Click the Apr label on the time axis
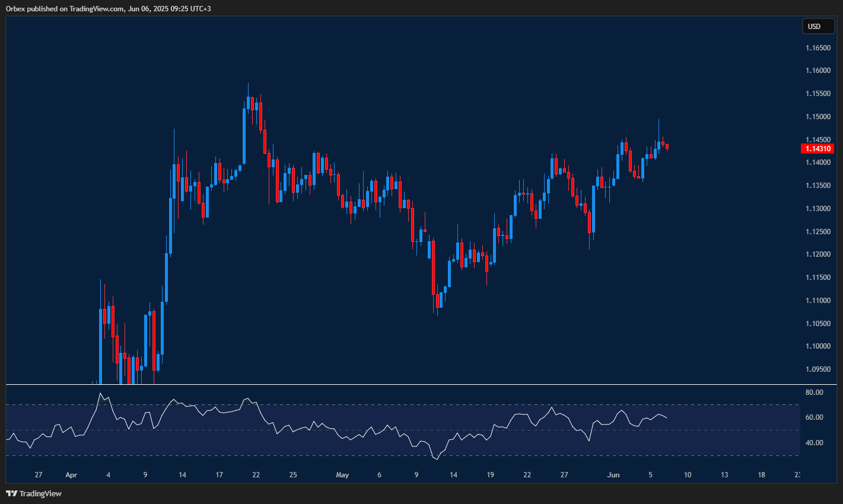This screenshot has width=843, height=504. tap(71, 474)
